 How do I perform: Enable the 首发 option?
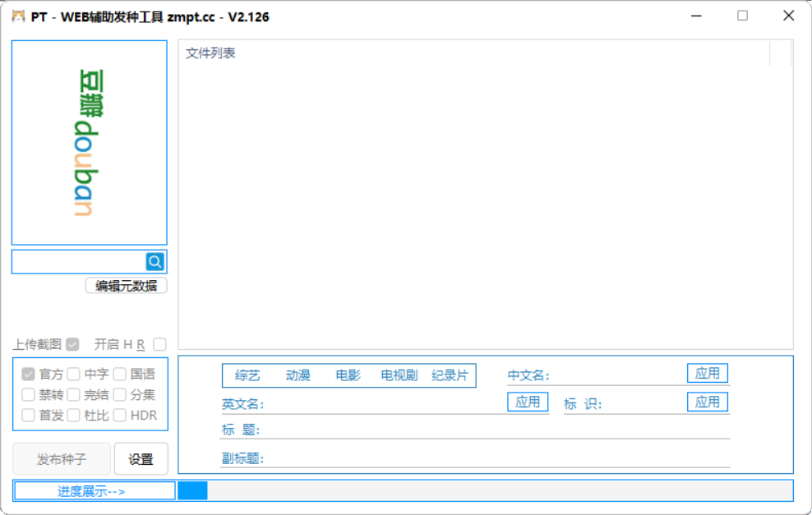[28, 415]
